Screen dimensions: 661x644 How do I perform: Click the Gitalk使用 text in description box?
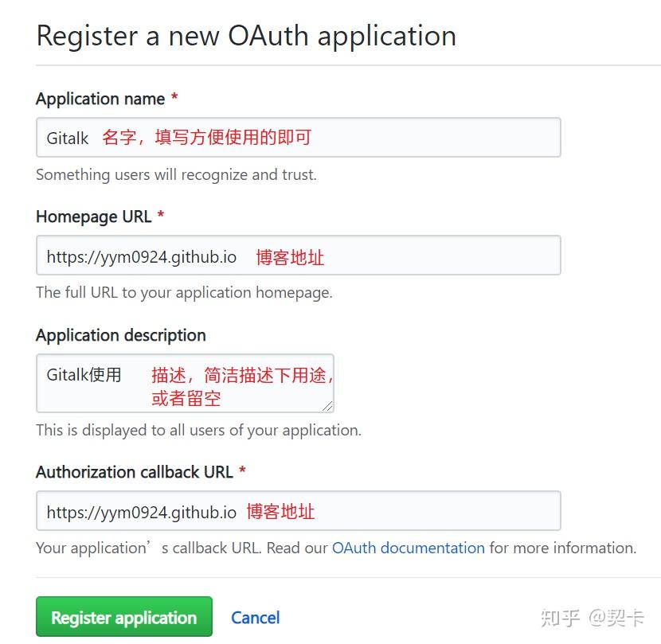pos(83,373)
